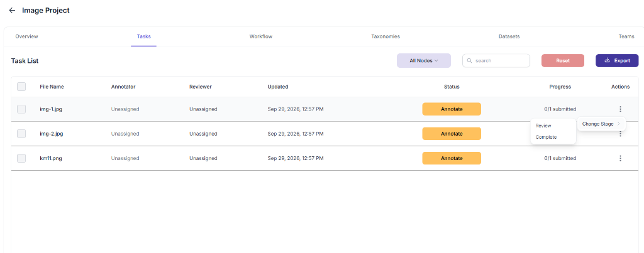644x253 pixels.
Task: Switch to the Overview tab
Action: (26, 36)
